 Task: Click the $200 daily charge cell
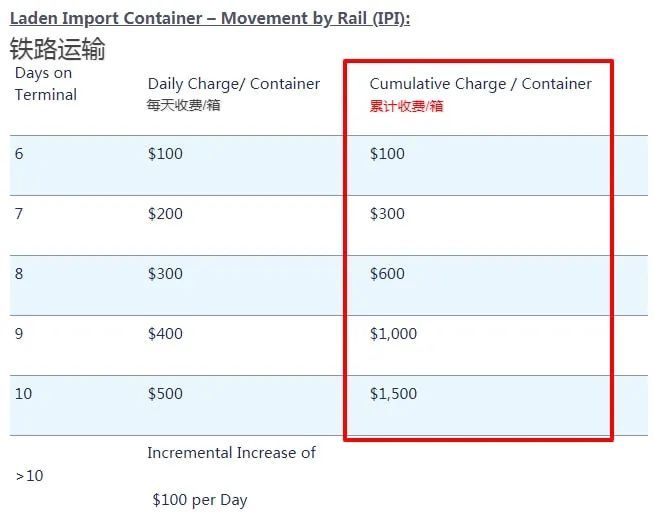pos(165,214)
